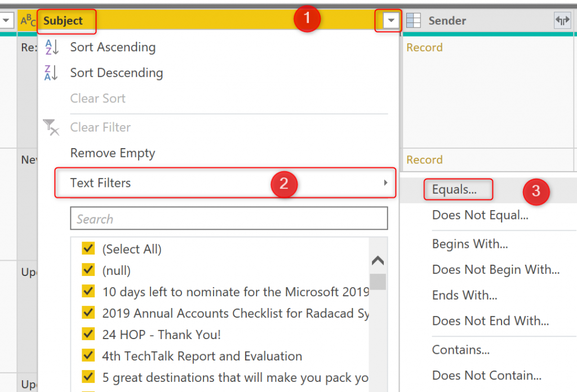This screenshot has width=577, height=392.
Task: Click the Clear Filter funnel icon
Action: point(51,128)
